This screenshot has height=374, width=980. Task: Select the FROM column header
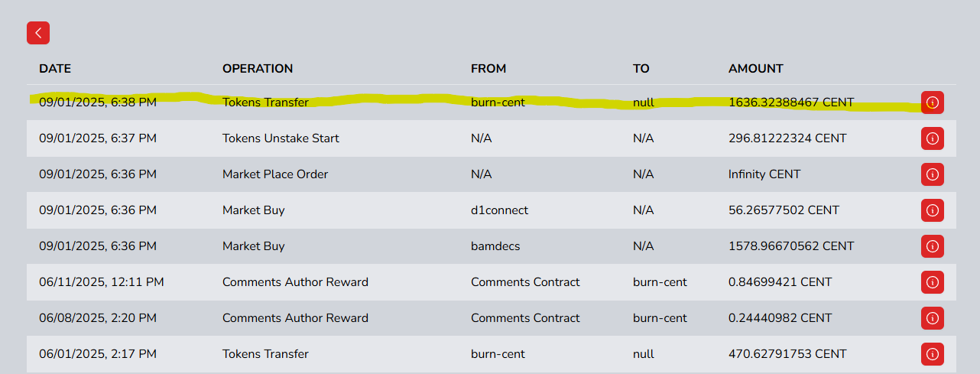coord(488,69)
